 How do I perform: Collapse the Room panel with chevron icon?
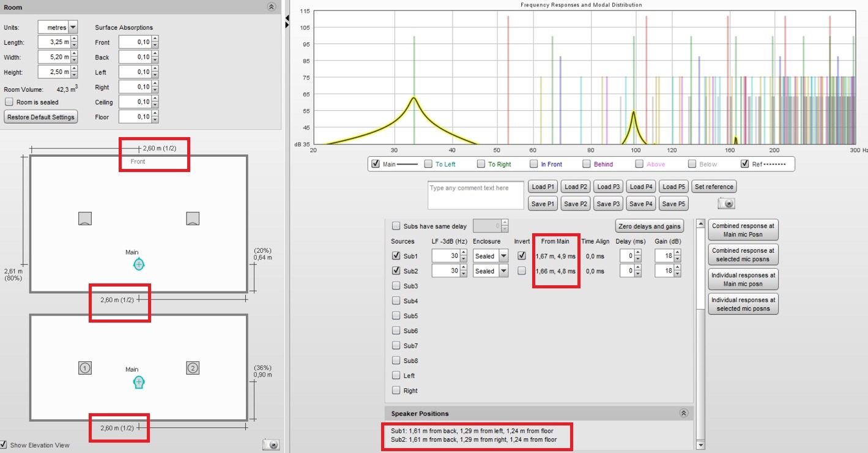[x=272, y=7]
